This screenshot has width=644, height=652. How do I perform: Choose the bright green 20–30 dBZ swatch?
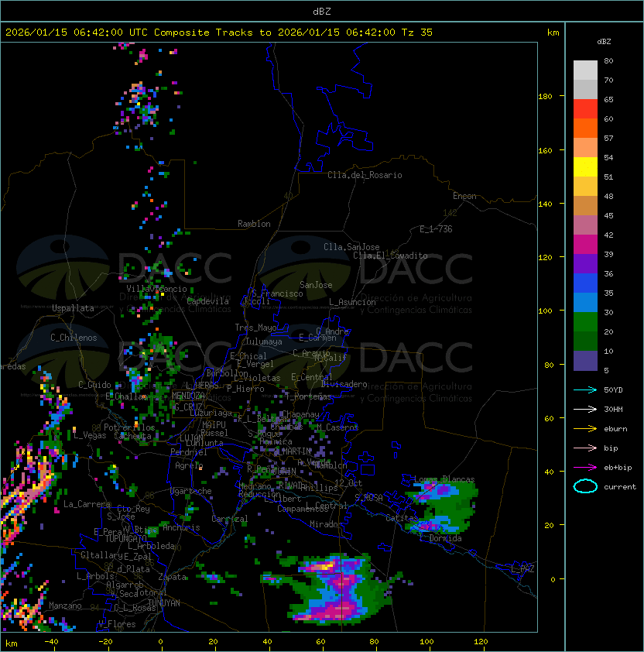click(x=585, y=322)
